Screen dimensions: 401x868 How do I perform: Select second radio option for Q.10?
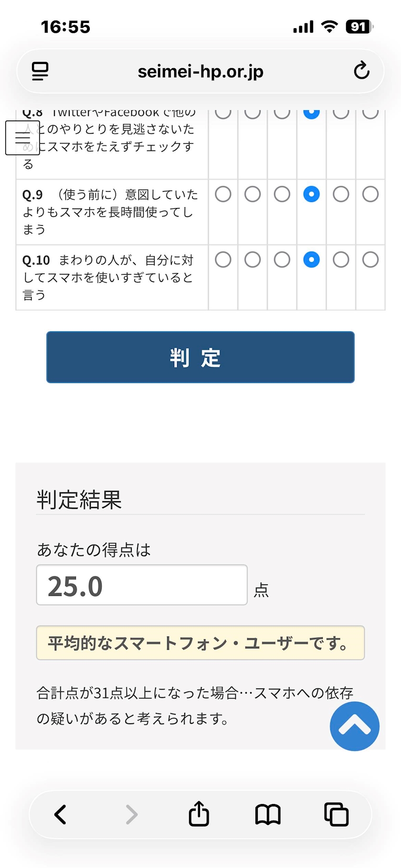pyautogui.click(x=253, y=260)
